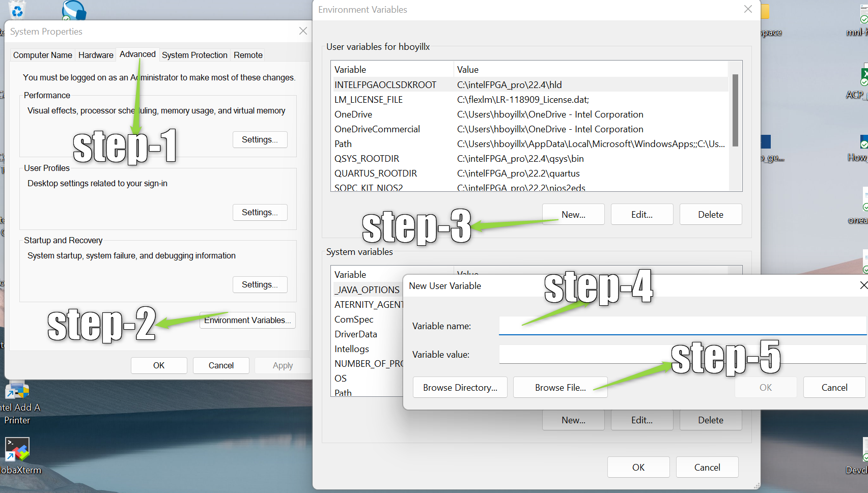868x493 pixels.
Task: Open Startup and Recovery Settings
Action: (x=260, y=284)
